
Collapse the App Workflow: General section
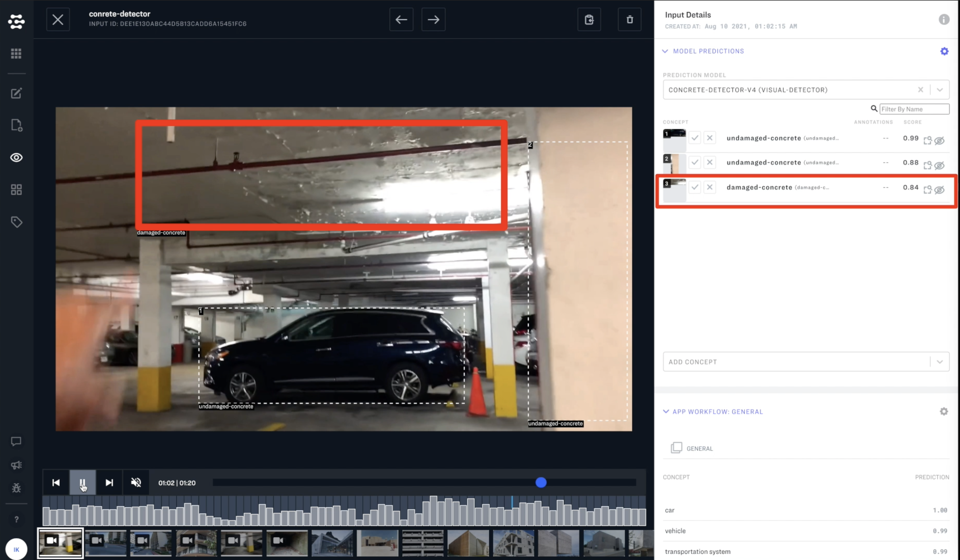[666, 411]
